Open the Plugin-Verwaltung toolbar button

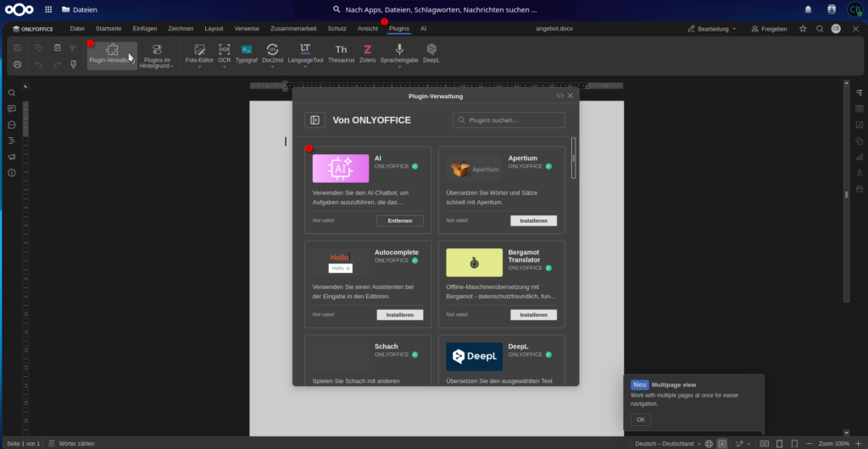tap(112, 55)
